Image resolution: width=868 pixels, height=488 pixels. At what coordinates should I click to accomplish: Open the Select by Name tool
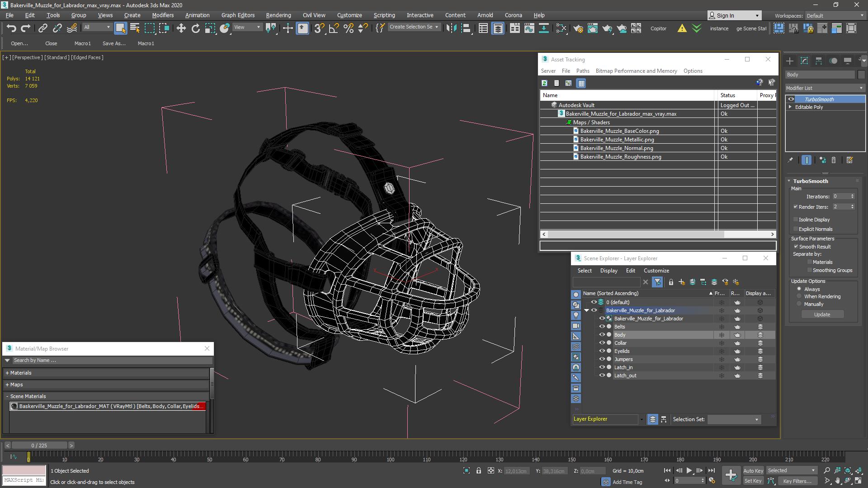(x=135, y=28)
